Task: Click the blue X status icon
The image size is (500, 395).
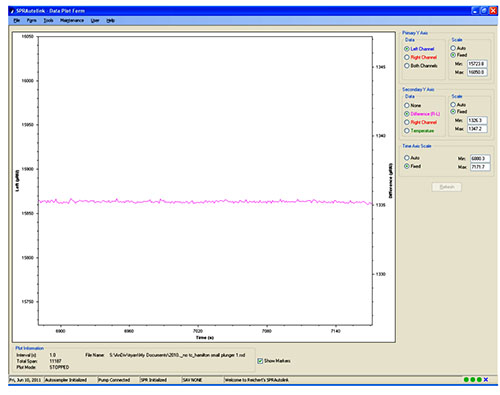Action: [486, 380]
